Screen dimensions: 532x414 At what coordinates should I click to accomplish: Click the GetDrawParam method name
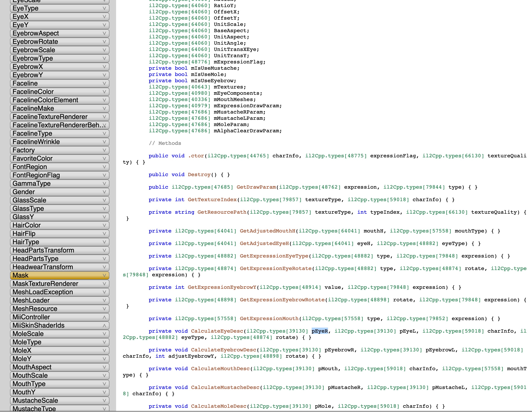coord(256,187)
